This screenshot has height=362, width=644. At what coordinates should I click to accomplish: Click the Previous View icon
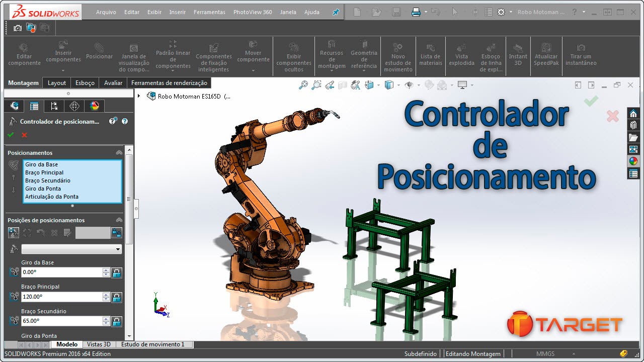(x=329, y=85)
